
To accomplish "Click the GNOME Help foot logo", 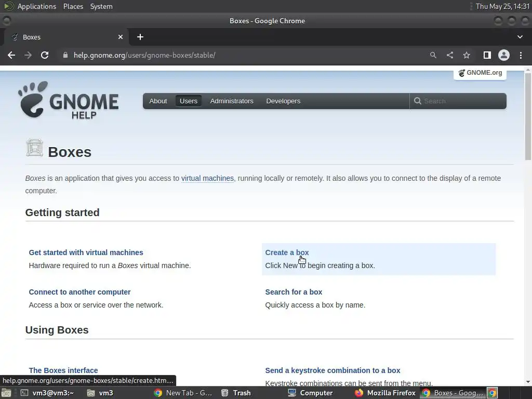I will (68, 100).
